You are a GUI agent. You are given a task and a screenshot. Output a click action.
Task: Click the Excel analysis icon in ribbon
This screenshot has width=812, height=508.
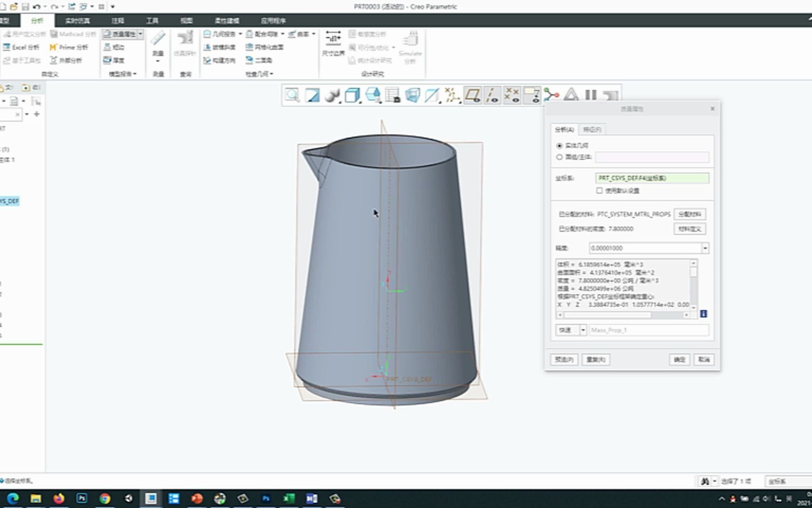7,47
